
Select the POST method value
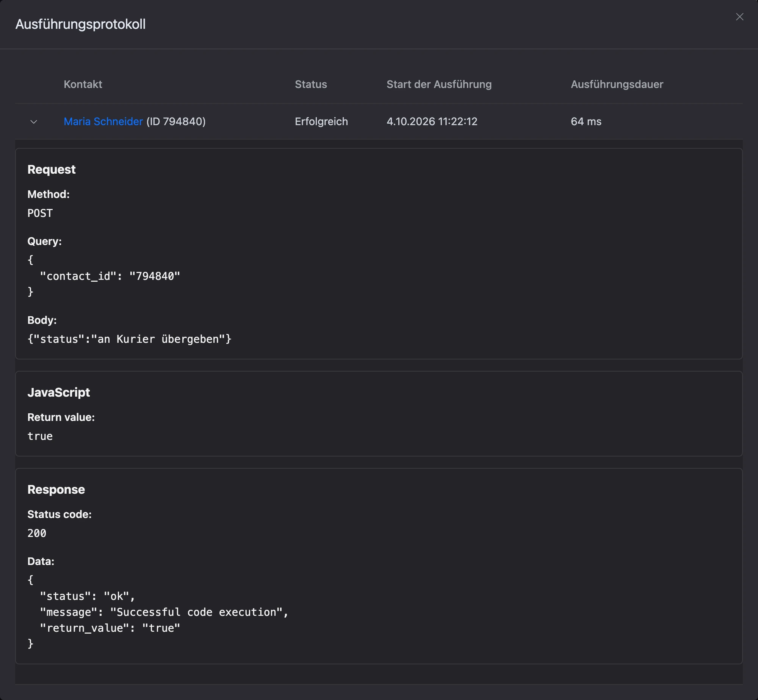coord(40,213)
